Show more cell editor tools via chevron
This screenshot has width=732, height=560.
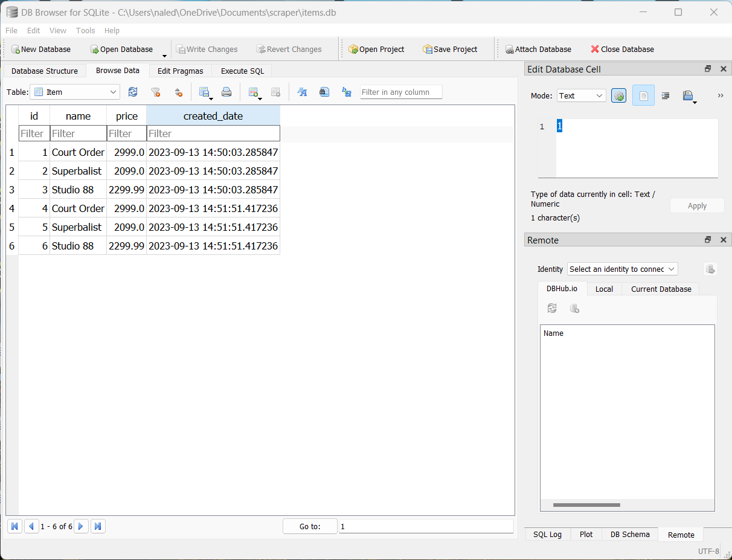click(721, 95)
